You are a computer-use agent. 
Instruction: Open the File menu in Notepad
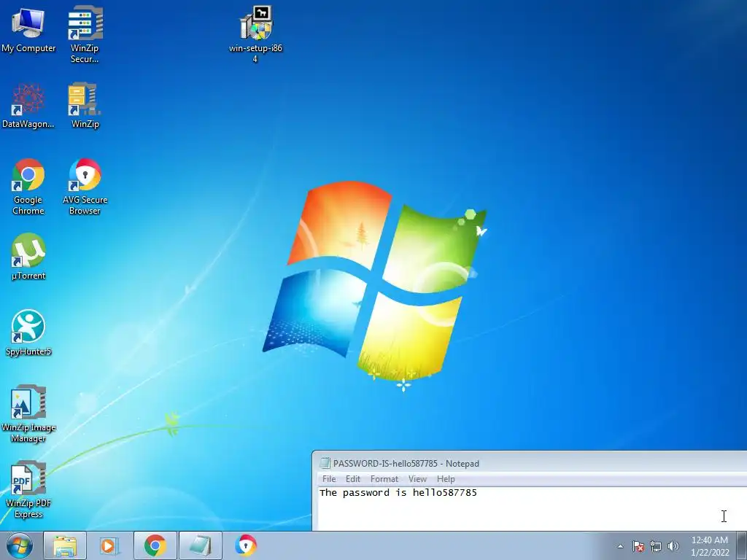coord(329,479)
